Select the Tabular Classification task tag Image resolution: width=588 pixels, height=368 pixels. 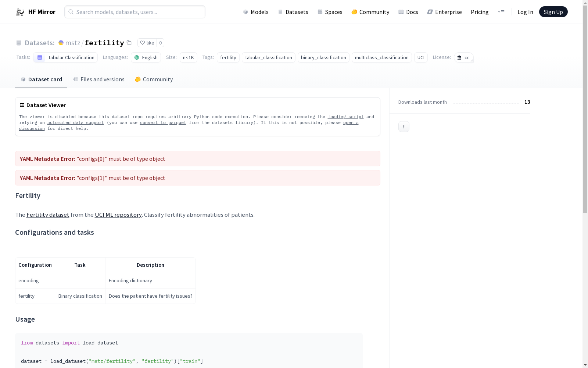coord(65,57)
